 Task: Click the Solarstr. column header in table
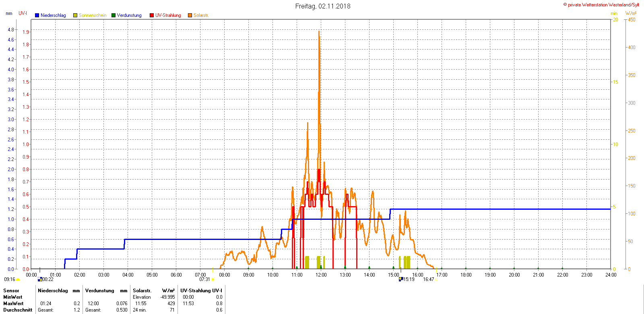(142, 291)
